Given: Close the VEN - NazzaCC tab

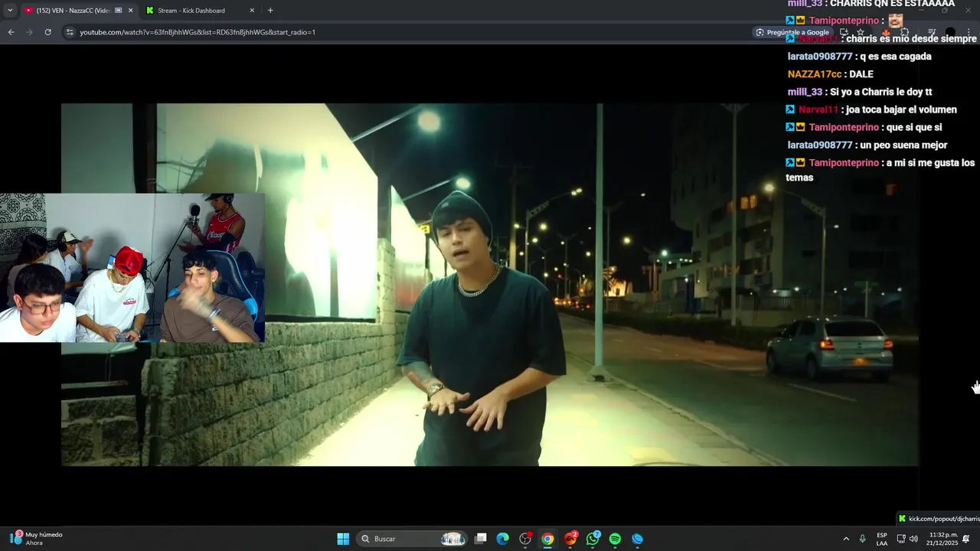Looking at the screenshot, I should click(x=130, y=11).
